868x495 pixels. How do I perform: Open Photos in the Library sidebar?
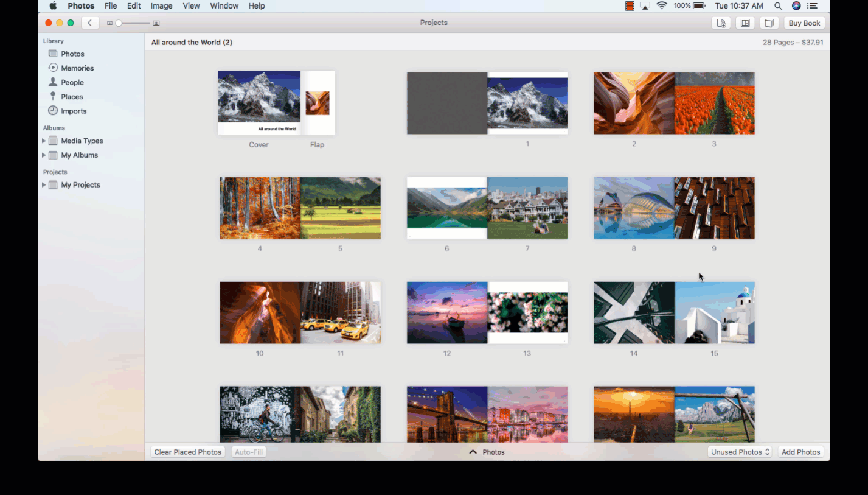[72, 54]
